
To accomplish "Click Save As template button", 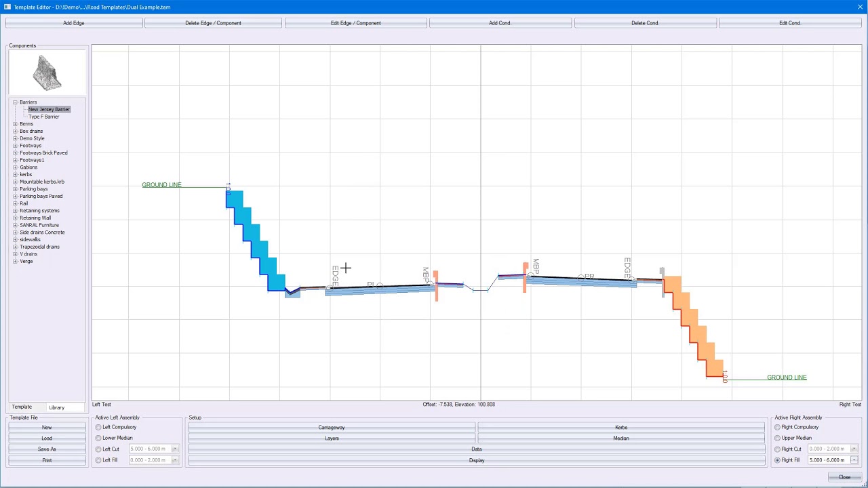I will coord(47,449).
